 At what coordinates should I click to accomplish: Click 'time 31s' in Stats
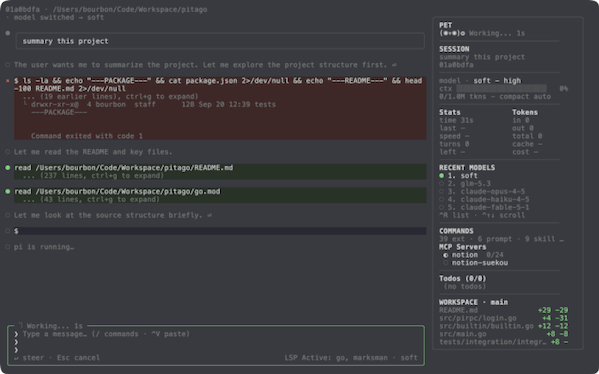click(456, 120)
